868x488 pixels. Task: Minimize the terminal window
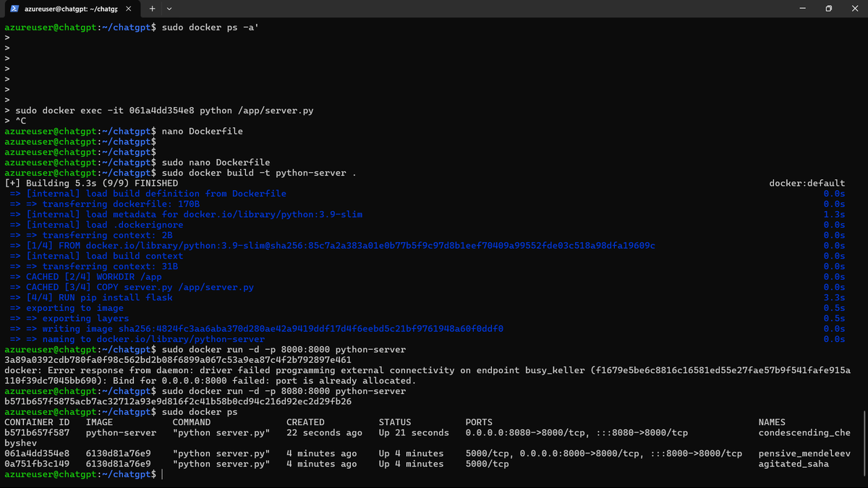click(x=804, y=9)
